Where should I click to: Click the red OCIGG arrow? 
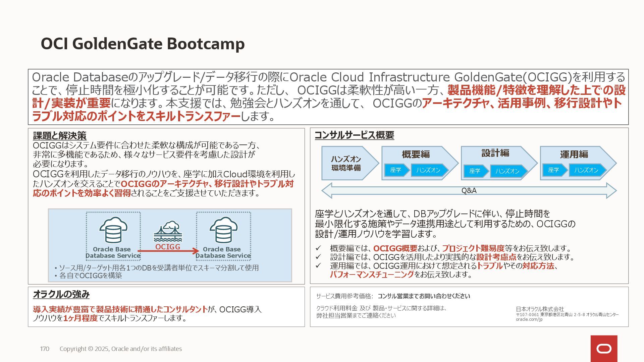(168, 251)
